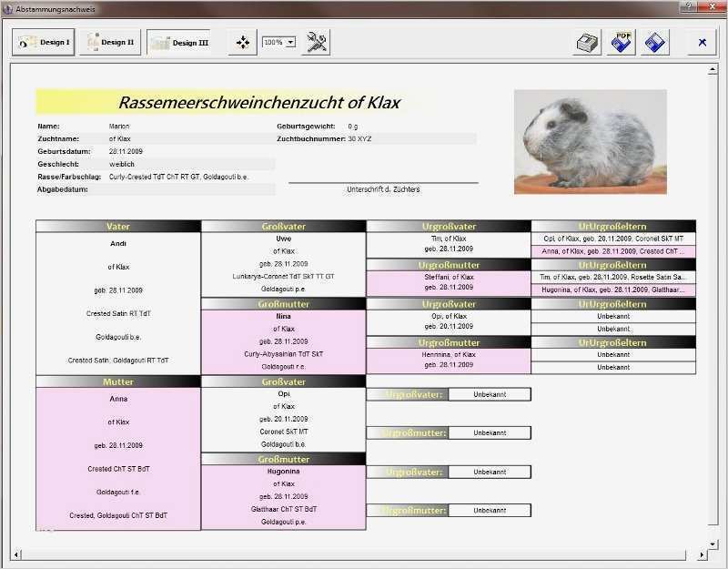The width and height of the screenshot is (728, 569).
Task: Click the guinea pig photo
Action: [x=590, y=141]
